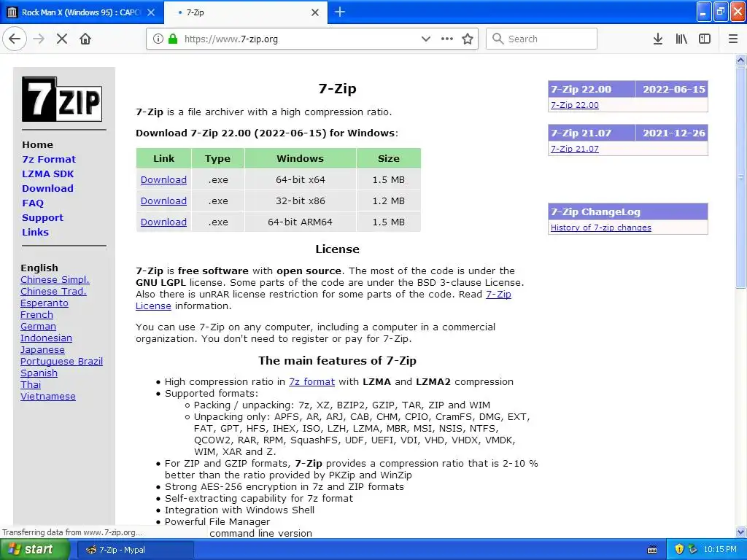Open the Home sidebar item
This screenshot has width=747, height=560.
tap(38, 145)
